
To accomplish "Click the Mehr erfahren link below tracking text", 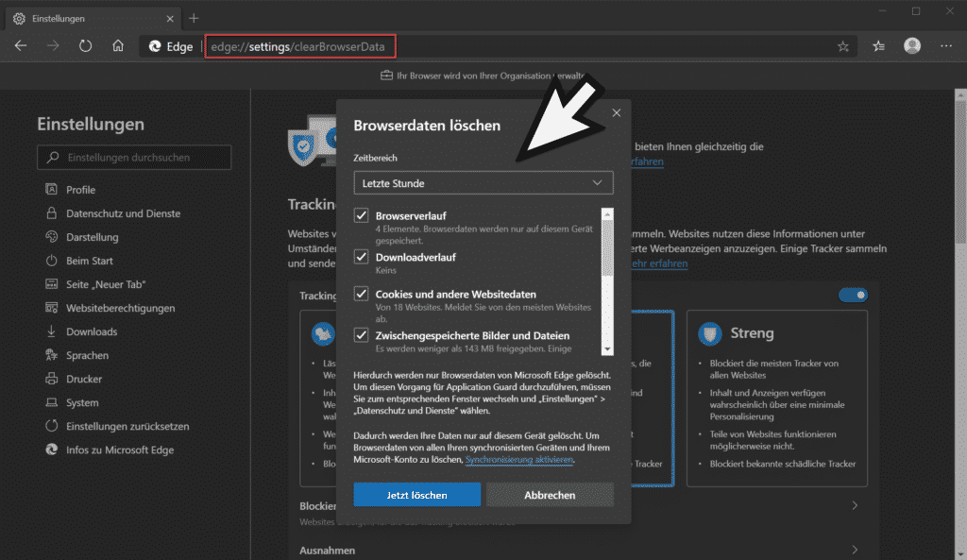I will pos(658,263).
